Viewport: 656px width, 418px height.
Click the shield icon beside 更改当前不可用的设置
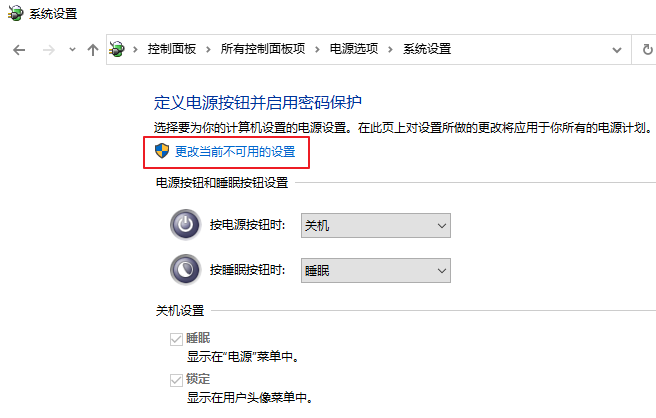(x=163, y=151)
